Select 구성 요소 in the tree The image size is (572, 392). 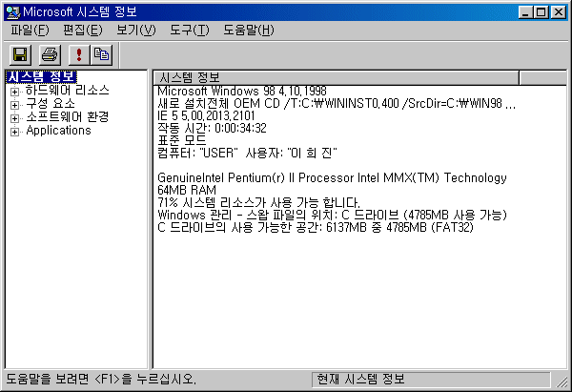click(x=51, y=104)
